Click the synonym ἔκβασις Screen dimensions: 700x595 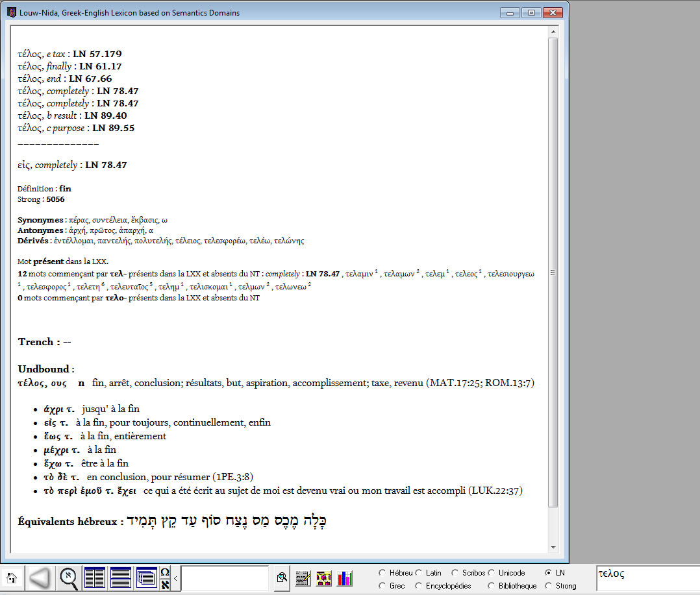click(145, 220)
